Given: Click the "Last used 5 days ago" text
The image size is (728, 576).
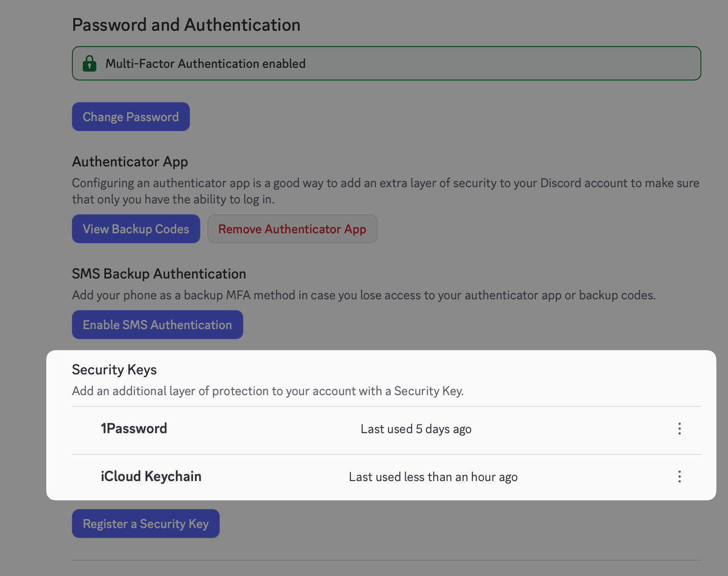Looking at the screenshot, I should [x=416, y=429].
